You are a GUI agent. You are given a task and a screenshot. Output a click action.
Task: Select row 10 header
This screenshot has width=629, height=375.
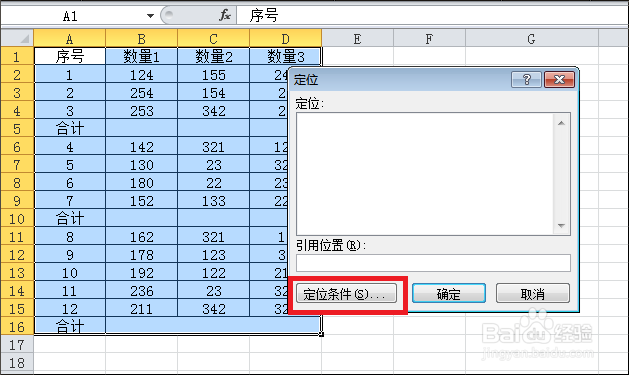point(17,219)
